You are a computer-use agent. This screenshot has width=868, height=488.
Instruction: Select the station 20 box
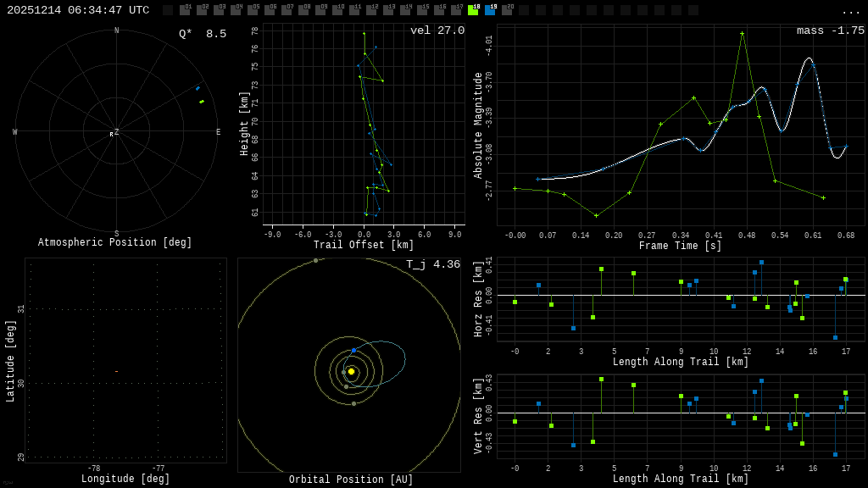507,10
